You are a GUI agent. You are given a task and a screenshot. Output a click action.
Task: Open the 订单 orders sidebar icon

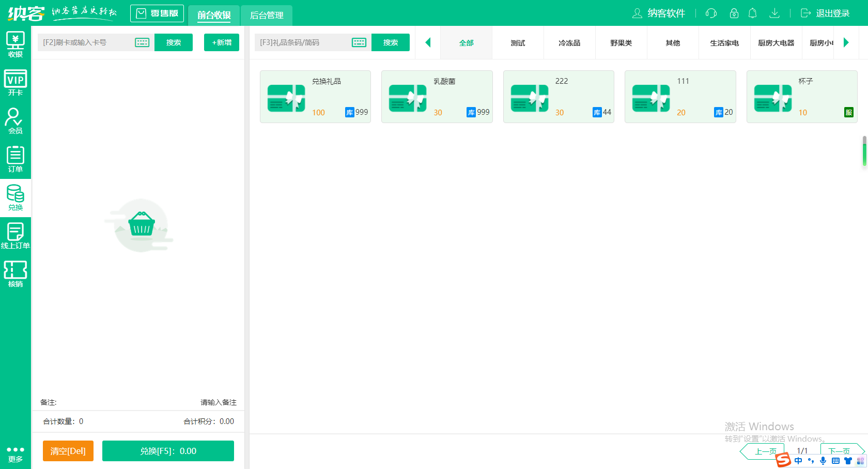click(x=15, y=159)
